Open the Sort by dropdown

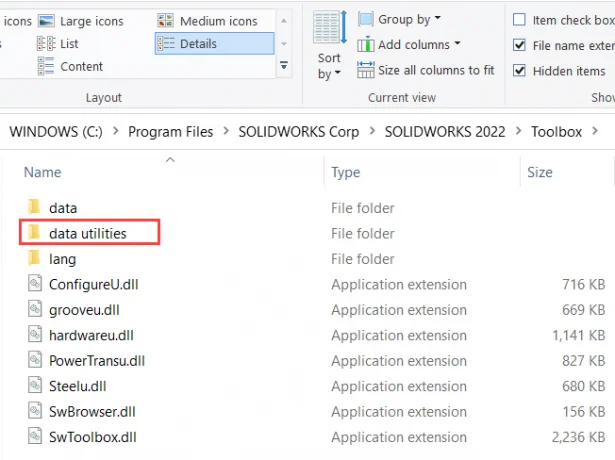[x=329, y=66]
